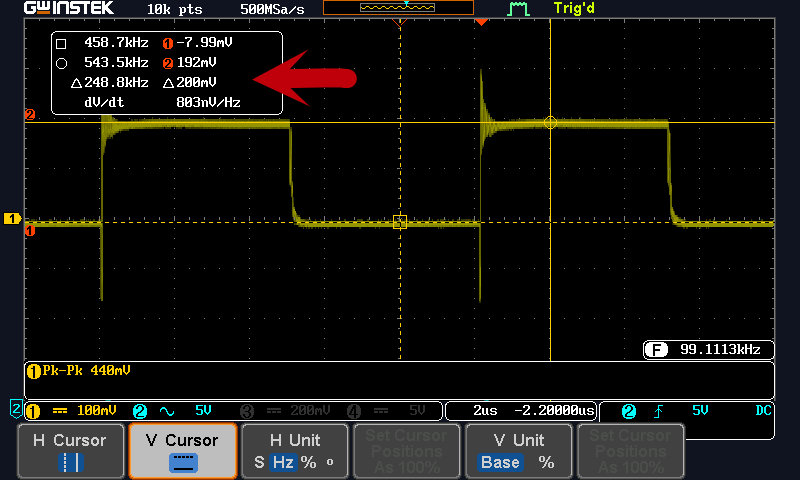Screen dimensions: 800x480
Task: Click channel 2 AC coupling icon
Action: click(167, 411)
